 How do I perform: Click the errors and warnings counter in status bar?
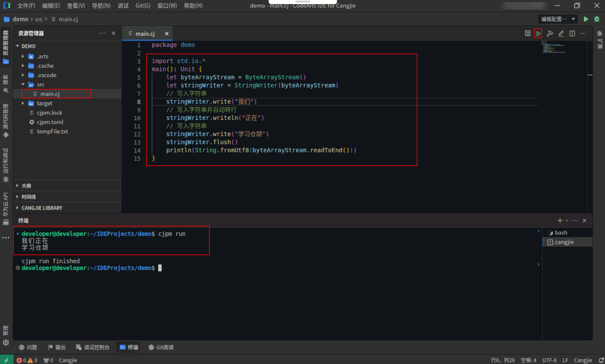[27, 360]
